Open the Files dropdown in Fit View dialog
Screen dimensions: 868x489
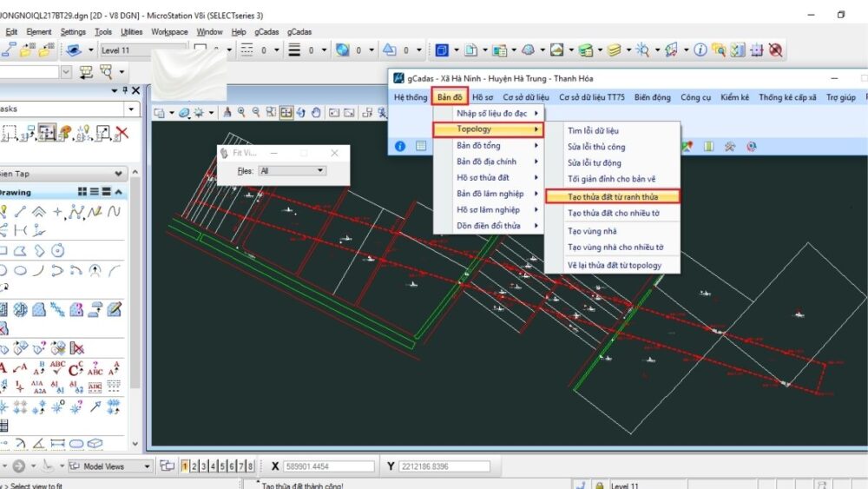click(293, 171)
